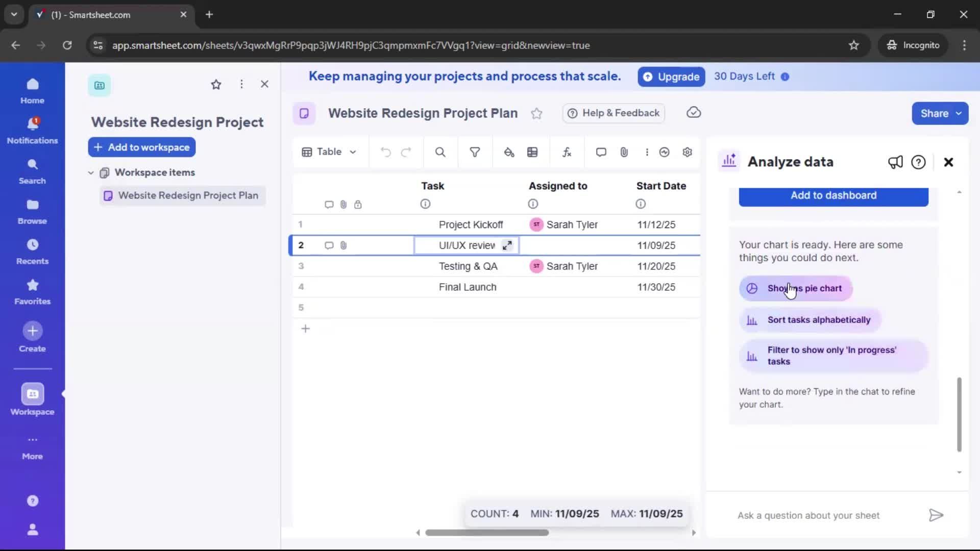Open the Formula (fx) tool
Viewport: 980px width, 551px height.
pyautogui.click(x=567, y=152)
